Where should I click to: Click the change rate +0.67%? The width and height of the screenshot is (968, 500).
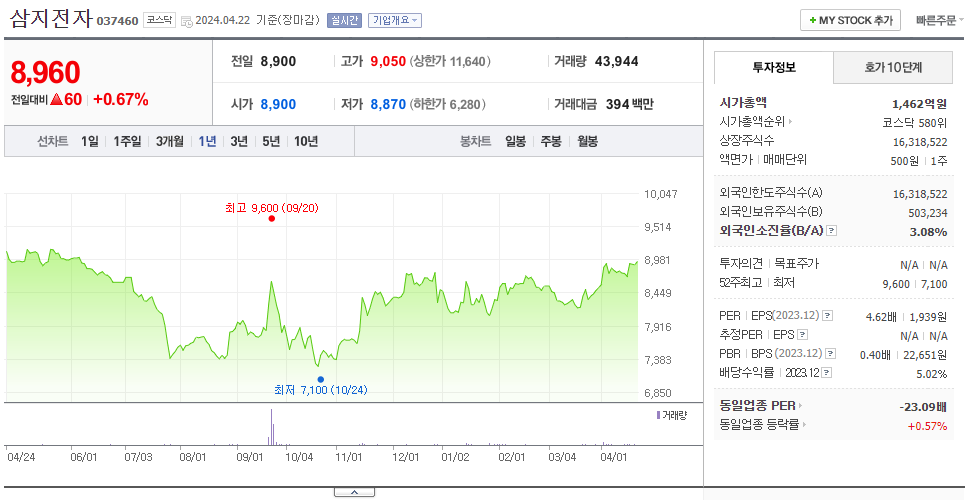click(x=121, y=99)
